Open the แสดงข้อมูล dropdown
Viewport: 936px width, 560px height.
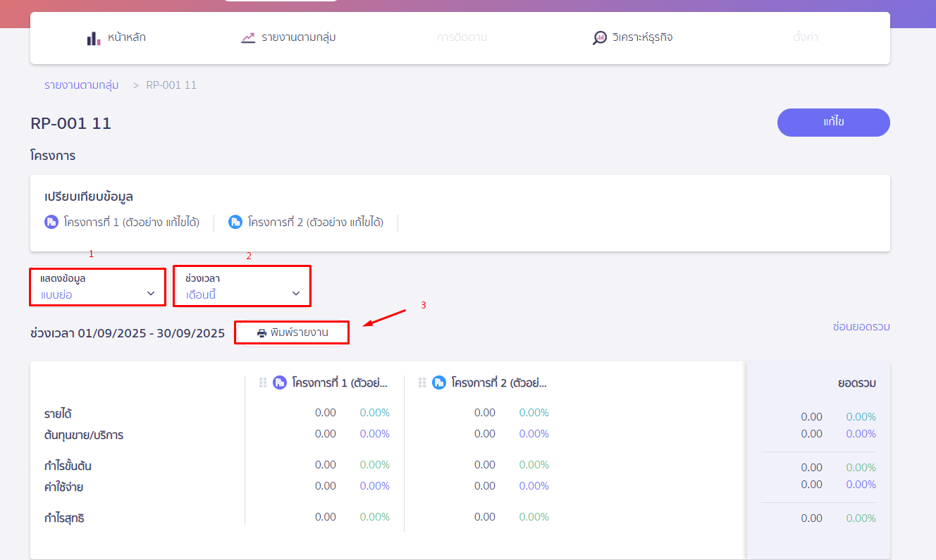point(98,287)
